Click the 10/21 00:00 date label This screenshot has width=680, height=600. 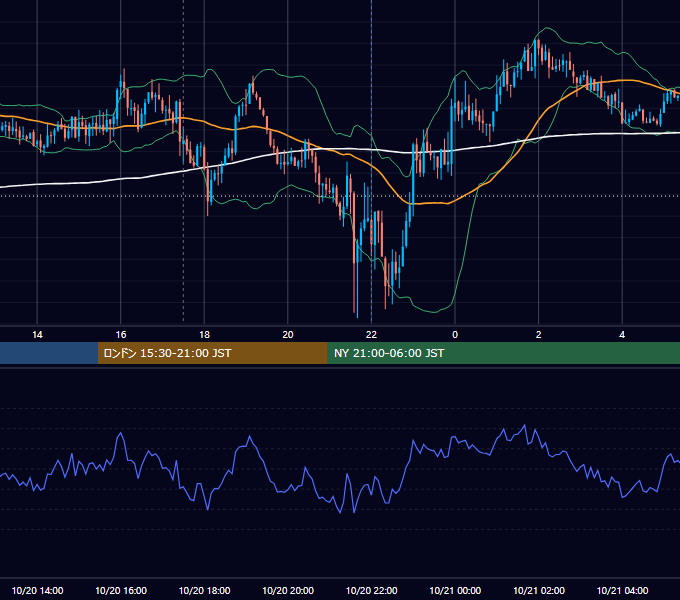pos(455,590)
